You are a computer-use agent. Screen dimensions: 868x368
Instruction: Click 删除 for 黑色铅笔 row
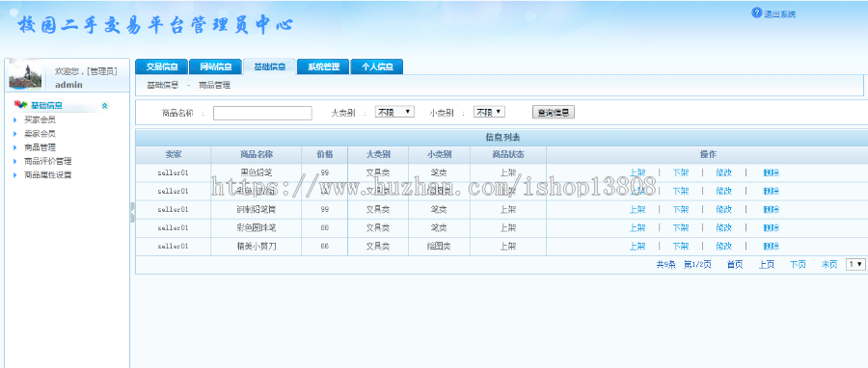[772, 172]
